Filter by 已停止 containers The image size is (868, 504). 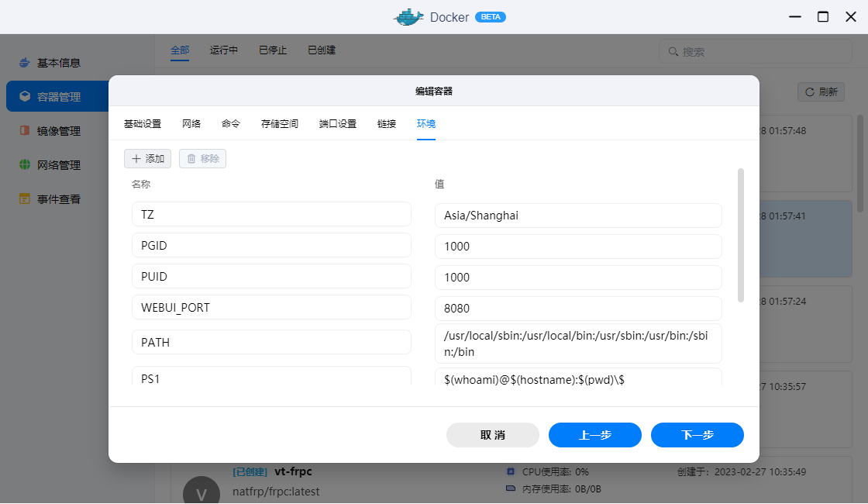coord(273,50)
